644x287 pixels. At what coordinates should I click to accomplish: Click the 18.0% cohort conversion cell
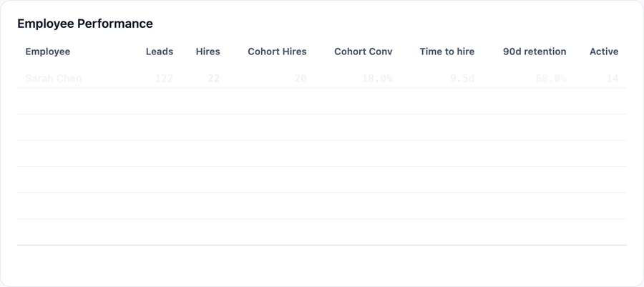click(x=377, y=79)
